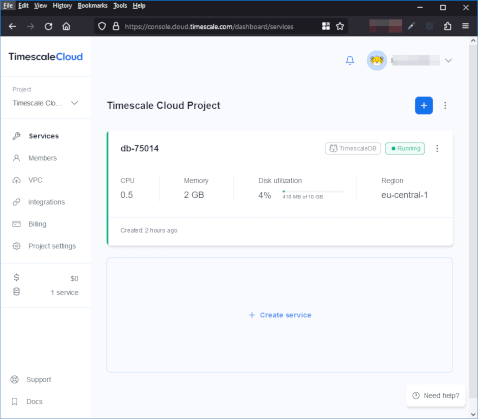478x419 pixels.
Task: Open the Tools menu
Action: (x=120, y=6)
